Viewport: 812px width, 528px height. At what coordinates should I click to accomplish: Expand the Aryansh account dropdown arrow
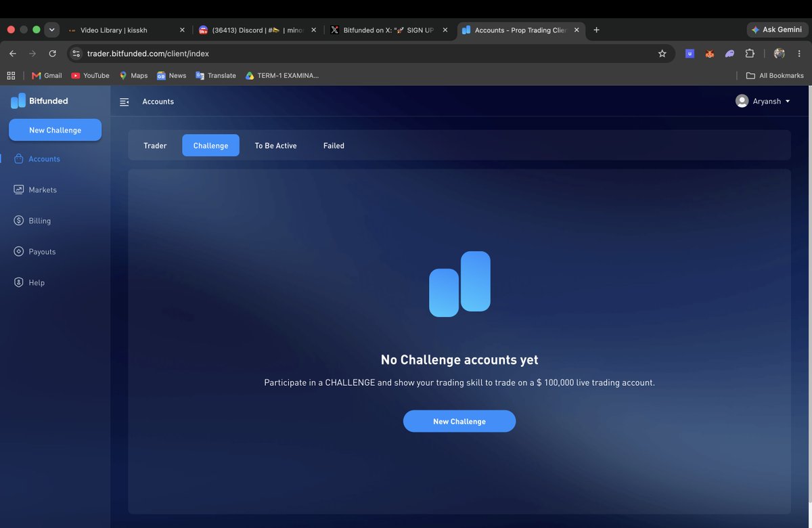788,102
